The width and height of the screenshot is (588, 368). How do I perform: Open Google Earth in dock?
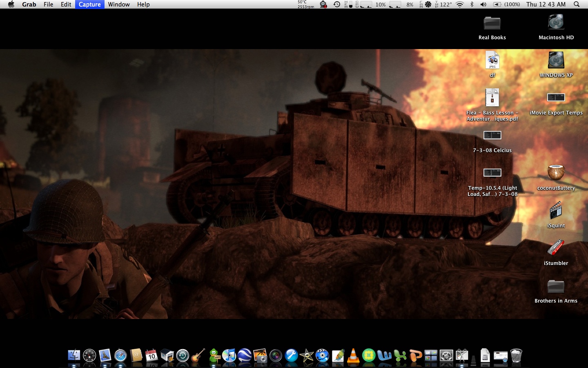245,356
